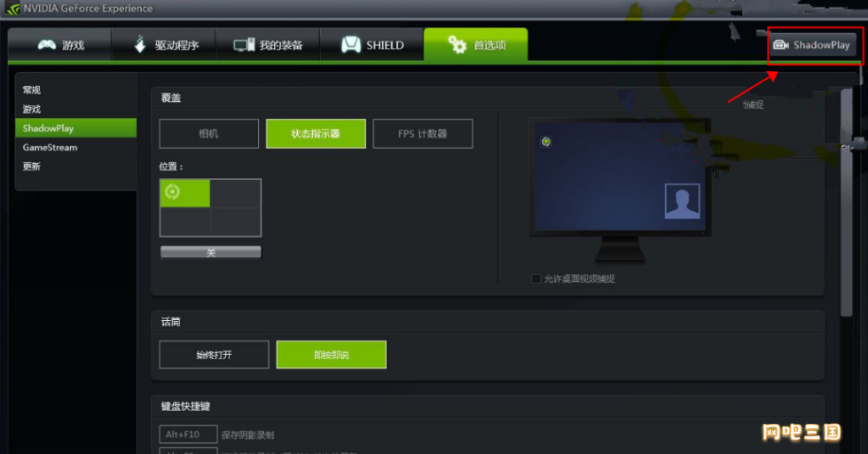
Task: Select 常规 in the sidebar
Action: click(x=32, y=90)
